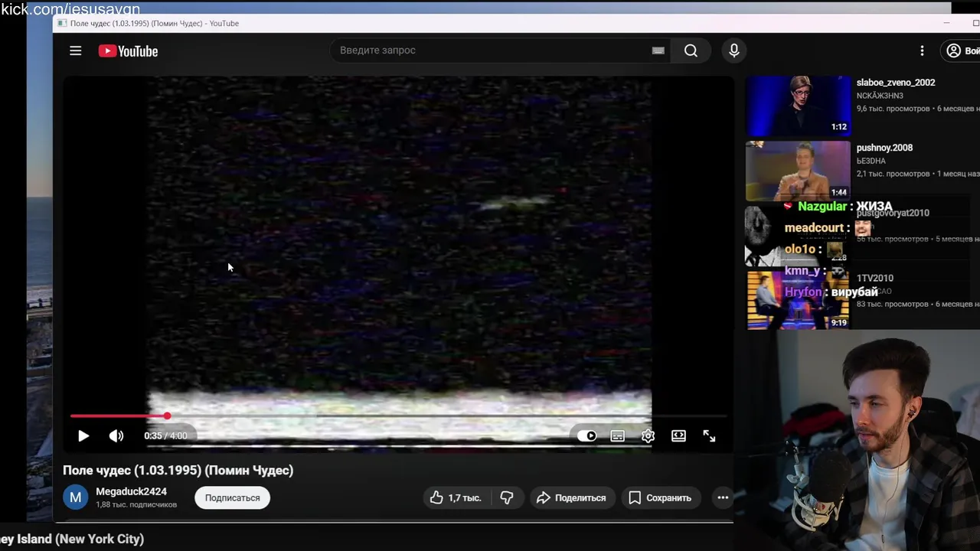Viewport: 980px width, 551px height.
Task: Open the Megaduck2424 channel name link
Action: click(x=131, y=491)
